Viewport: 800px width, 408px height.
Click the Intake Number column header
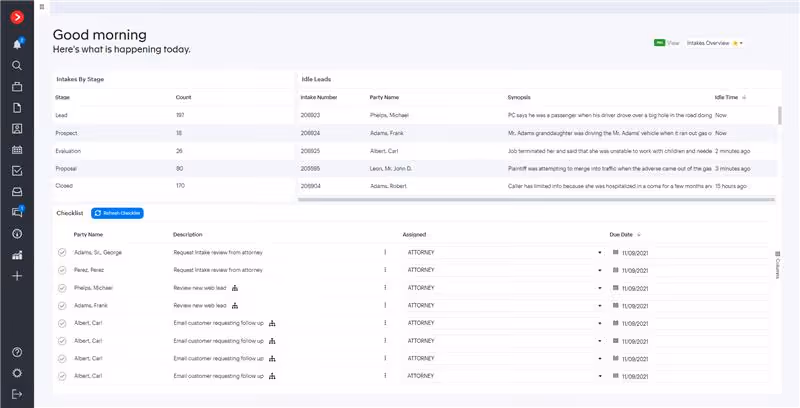(319, 97)
